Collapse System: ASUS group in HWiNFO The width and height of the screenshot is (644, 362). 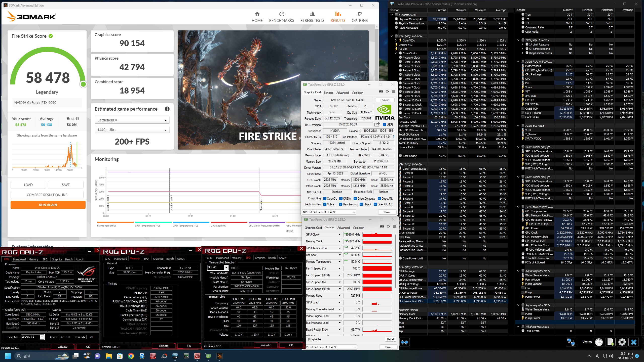tap(392, 15)
